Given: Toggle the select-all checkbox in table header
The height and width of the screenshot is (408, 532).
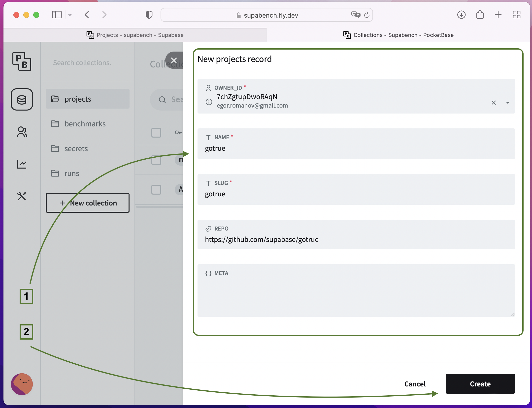Looking at the screenshot, I should click(x=156, y=133).
